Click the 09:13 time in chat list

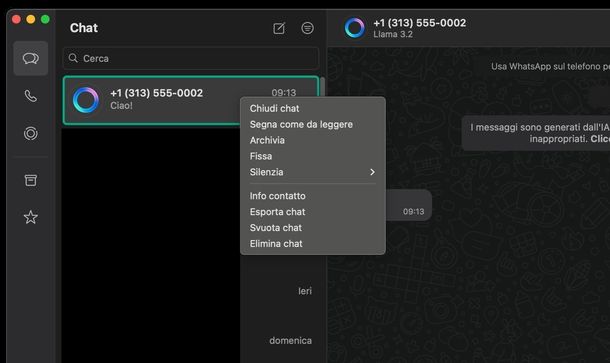click(x=284, y=93)
